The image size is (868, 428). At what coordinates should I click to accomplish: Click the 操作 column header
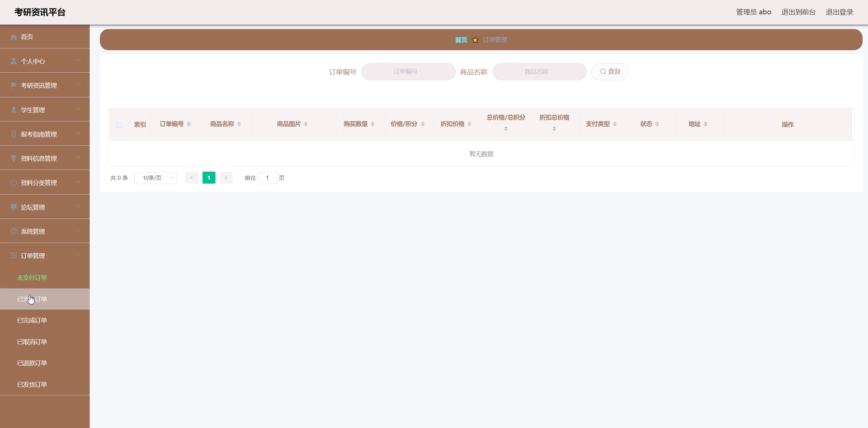coord(788,125)
